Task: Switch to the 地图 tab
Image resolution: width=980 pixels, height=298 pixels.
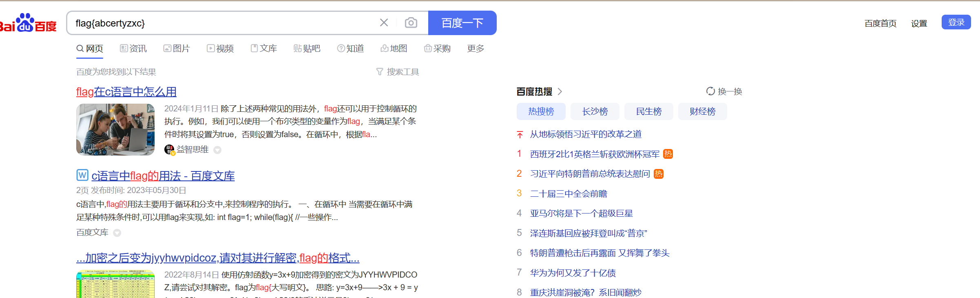Action: [394, 49]
